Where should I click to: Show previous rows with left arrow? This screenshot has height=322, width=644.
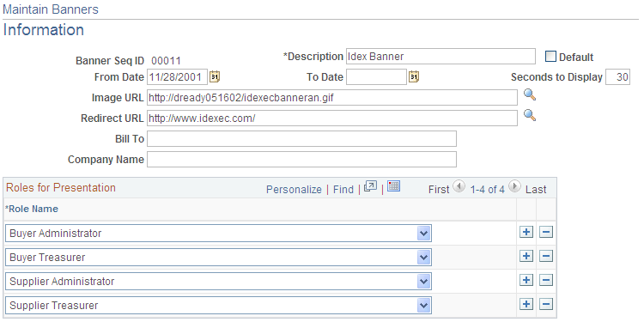459,187
